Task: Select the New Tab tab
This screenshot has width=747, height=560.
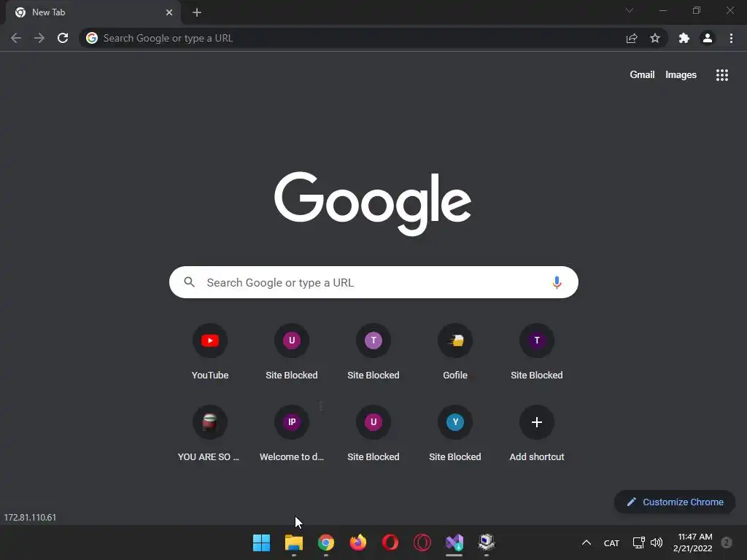Action: (93, 12)
